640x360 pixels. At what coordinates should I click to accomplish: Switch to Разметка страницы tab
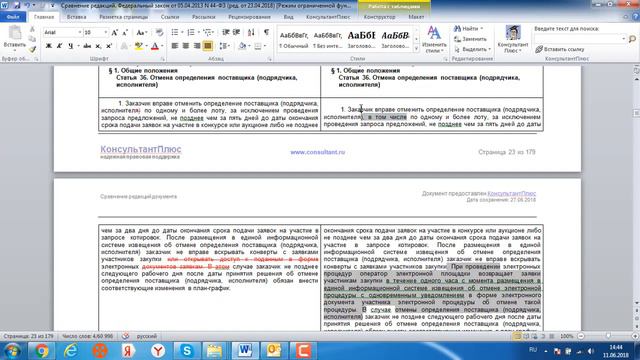124,17
